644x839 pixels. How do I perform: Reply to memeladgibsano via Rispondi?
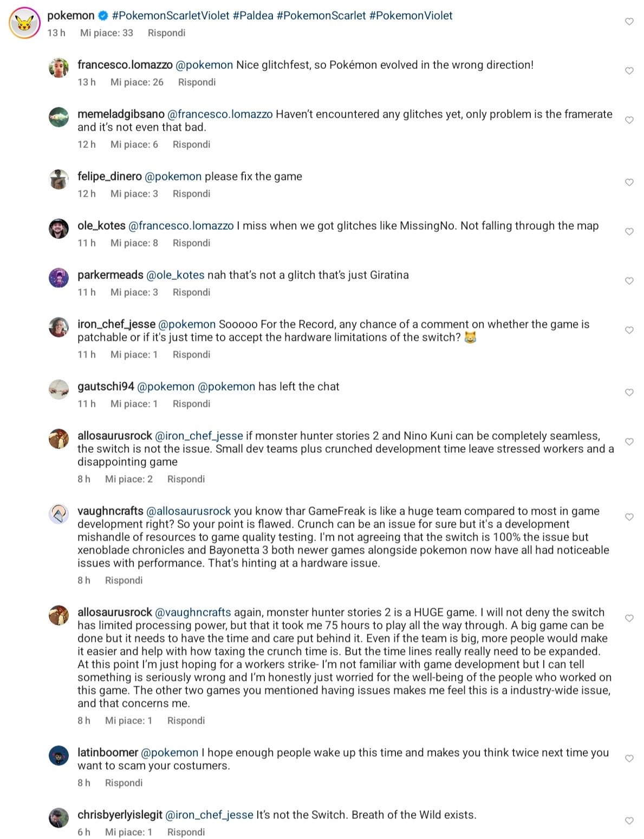tap(191, 145)
